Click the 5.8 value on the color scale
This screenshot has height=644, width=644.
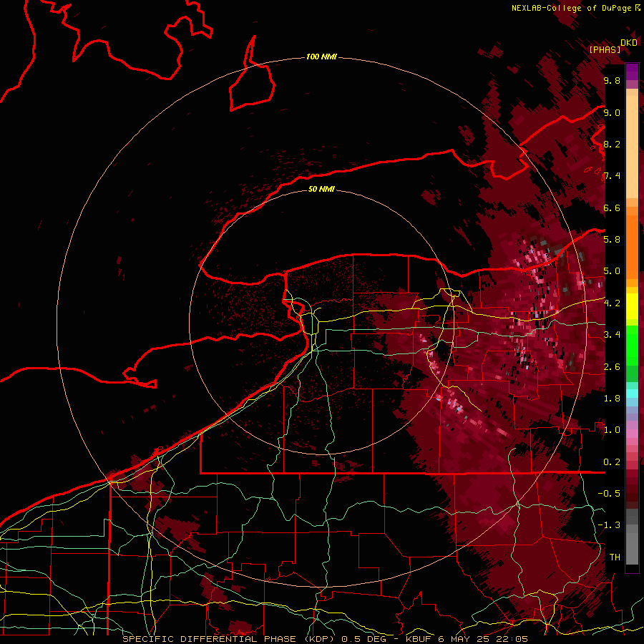612,240
